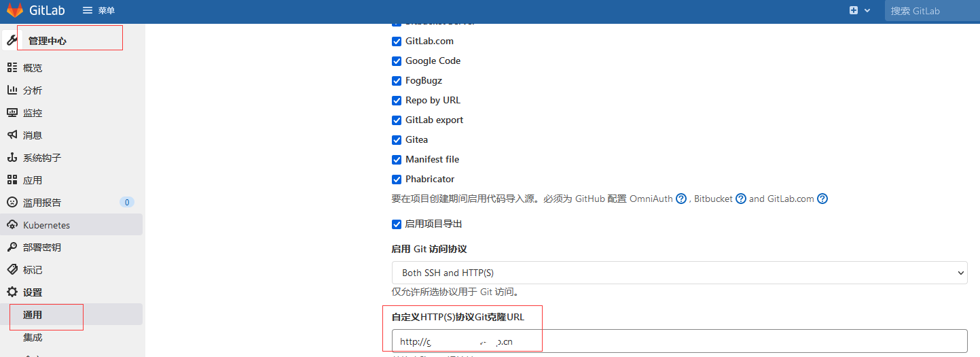Click the plus create-new icon
This screenshot has height=357, width=980.
point(854,11)
